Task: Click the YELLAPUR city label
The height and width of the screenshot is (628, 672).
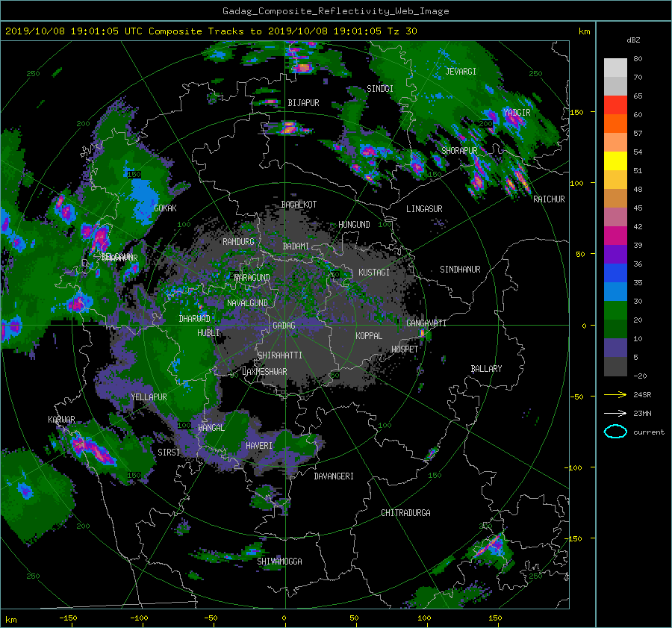Action: [149, 397]
